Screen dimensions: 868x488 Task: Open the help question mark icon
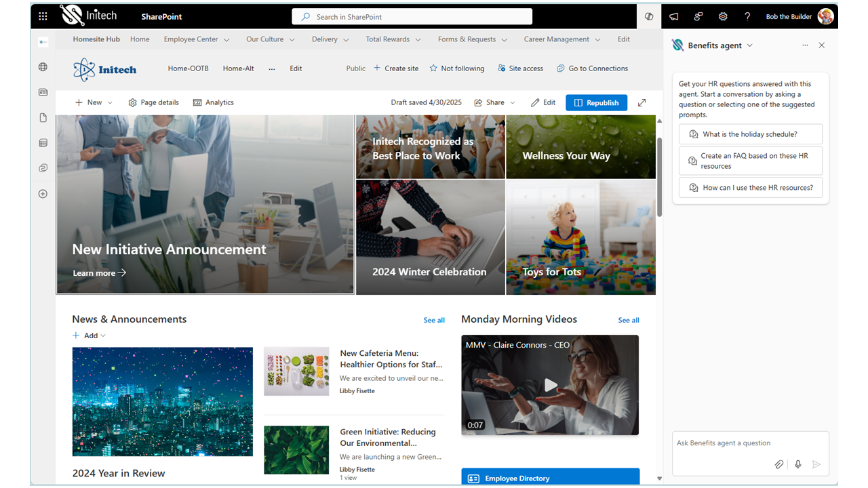[x=747, y=16]
